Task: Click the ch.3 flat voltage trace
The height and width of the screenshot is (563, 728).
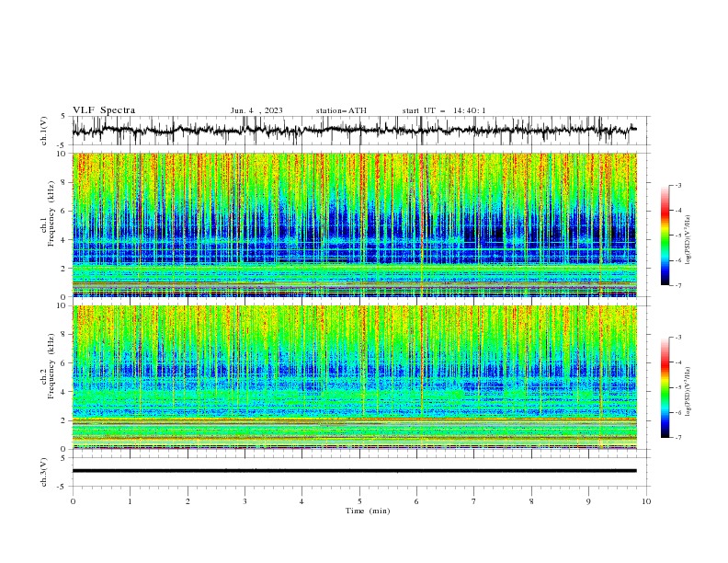Action: (354, 471)
